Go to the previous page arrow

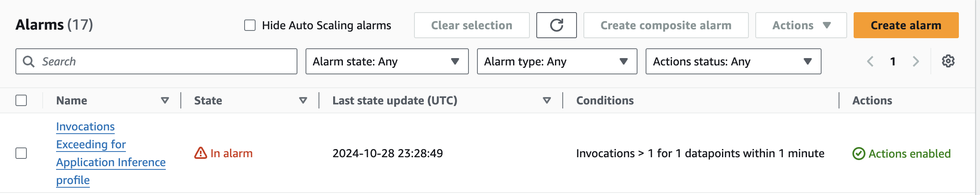coord(870,61)
